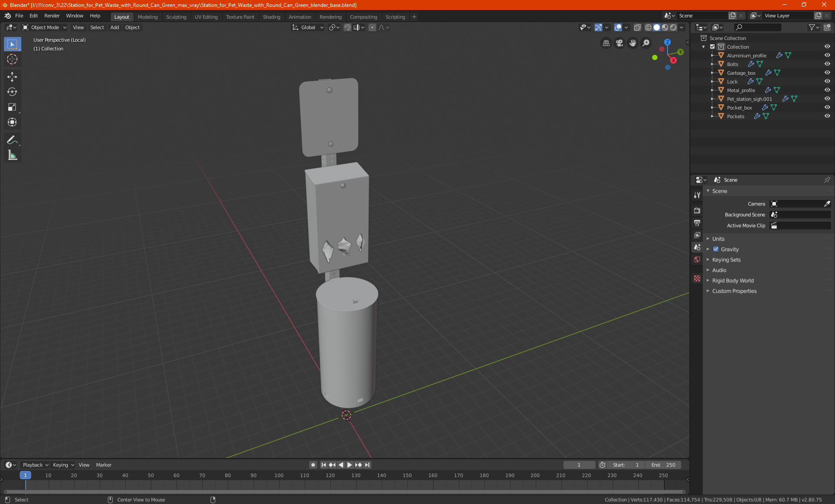Switch to the Sculpting workspace tab
The height and width of the screenshot is (504, 835).
click(176, 17)
